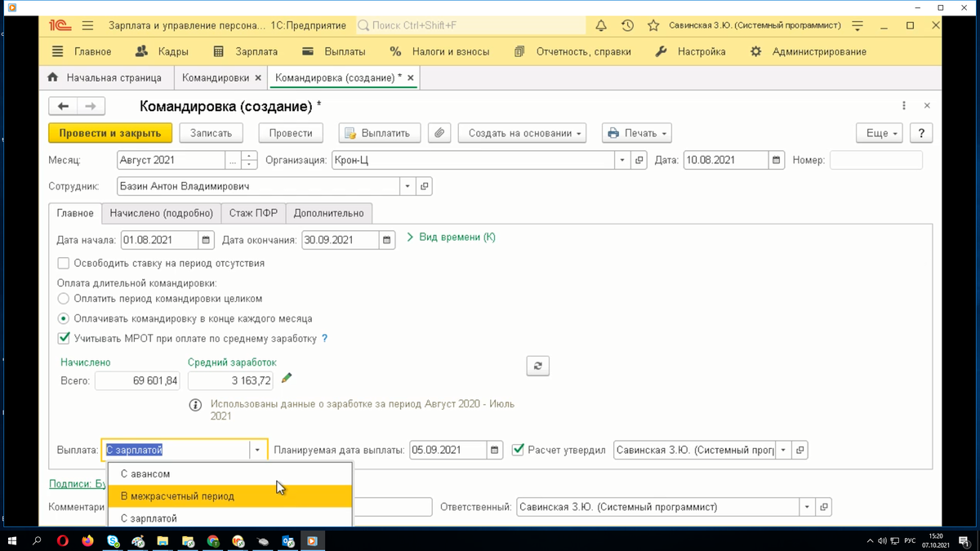This screenshot has height=551, width=980.
Task: Choose С авансом from list
Action: (229, 473)
